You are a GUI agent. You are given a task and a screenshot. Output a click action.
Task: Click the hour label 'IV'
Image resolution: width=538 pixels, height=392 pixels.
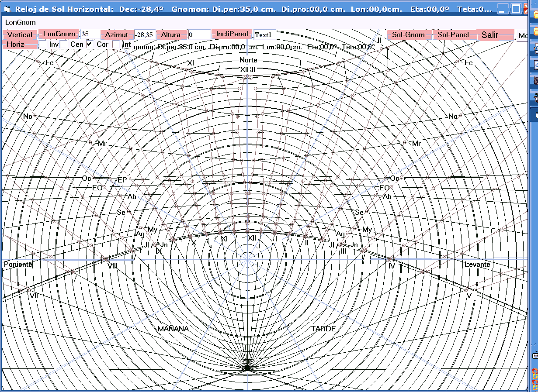(392, 265)
